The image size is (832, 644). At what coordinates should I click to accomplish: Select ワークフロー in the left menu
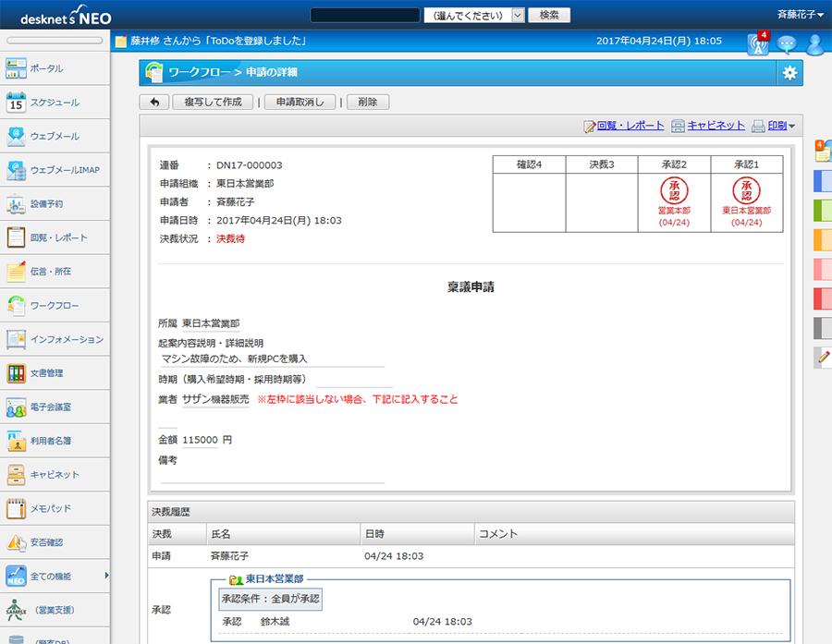pos(55,306)
